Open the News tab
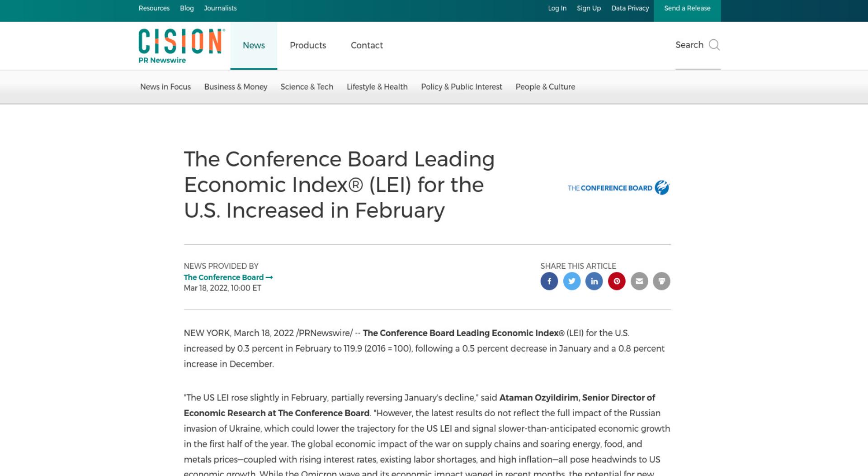 point(254,45)
